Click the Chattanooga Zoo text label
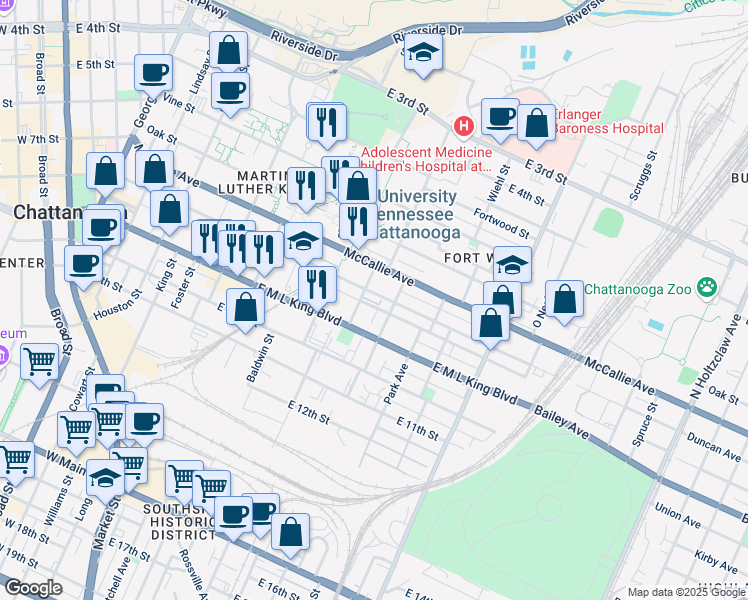 pos(637,290)
